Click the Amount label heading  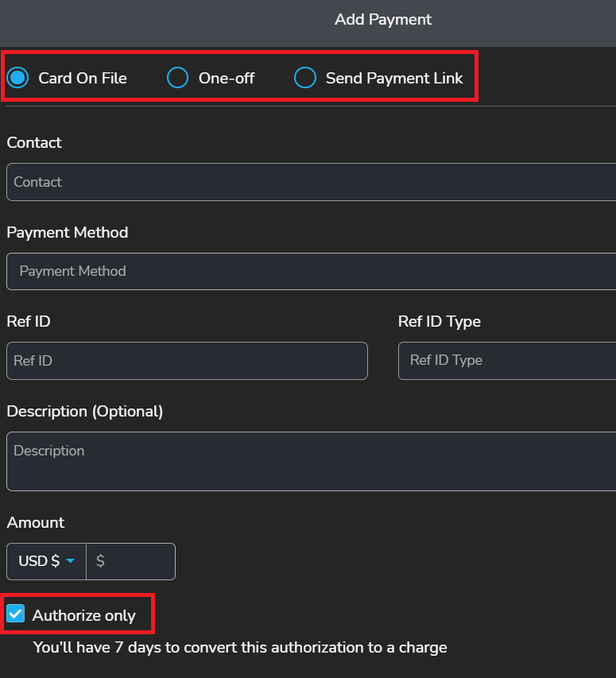36,523
